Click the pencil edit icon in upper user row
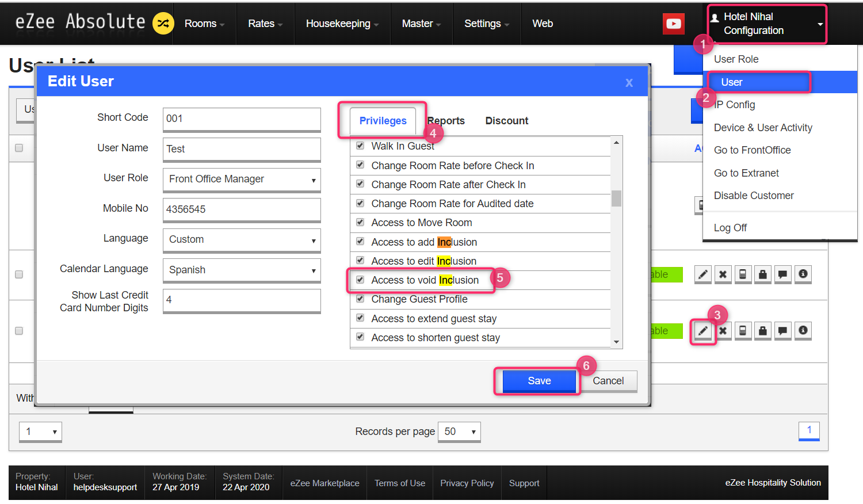 pos(703,274)
